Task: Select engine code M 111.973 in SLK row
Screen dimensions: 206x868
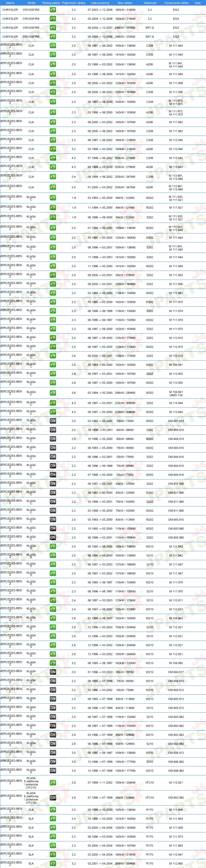Action: (176, 837)
